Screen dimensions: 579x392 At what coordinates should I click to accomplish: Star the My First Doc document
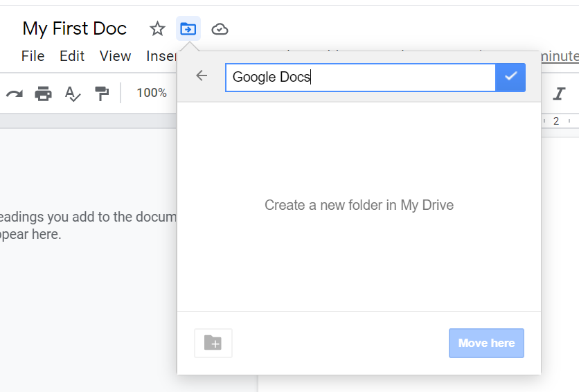(x=157, y=29)
